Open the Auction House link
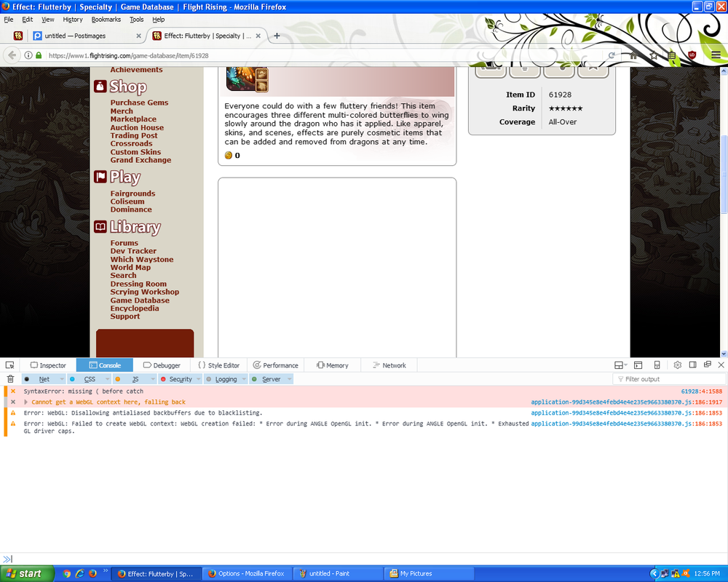 click(x=137, y=127)
